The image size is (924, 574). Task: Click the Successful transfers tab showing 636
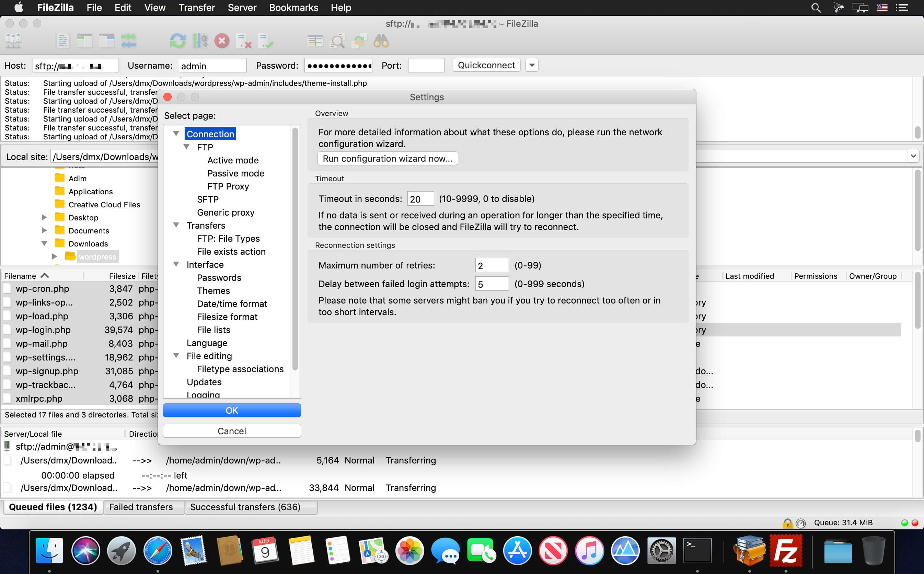coord(244,507)
